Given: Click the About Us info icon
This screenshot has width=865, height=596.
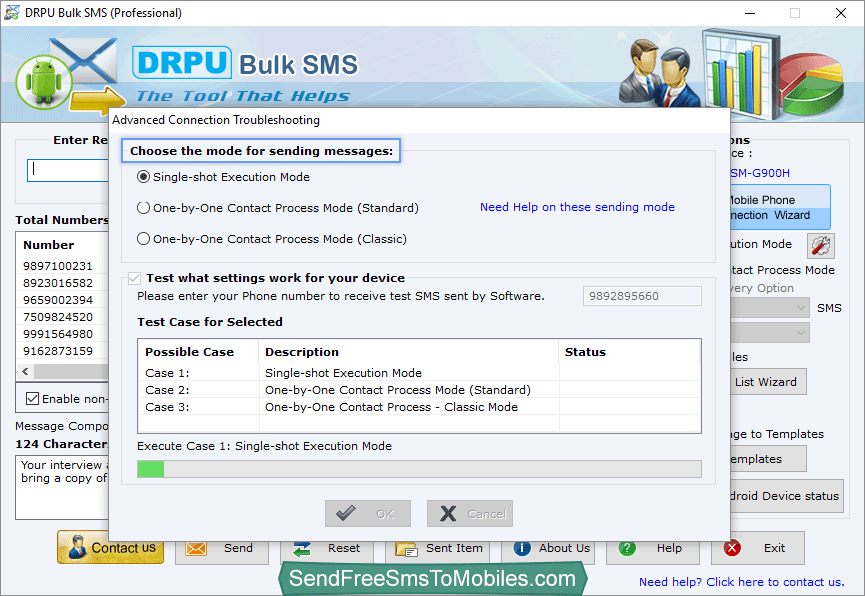Looking at the screenshot, I should (x=522, y=548).
